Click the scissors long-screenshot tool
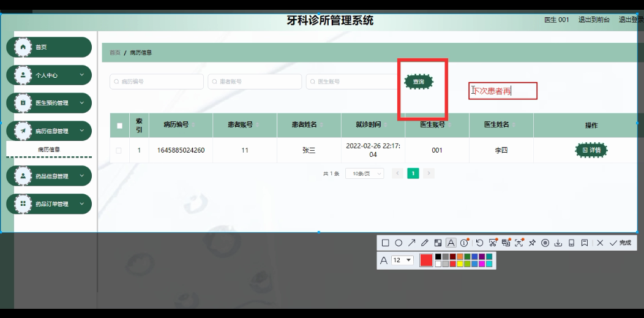 (493, 243)
